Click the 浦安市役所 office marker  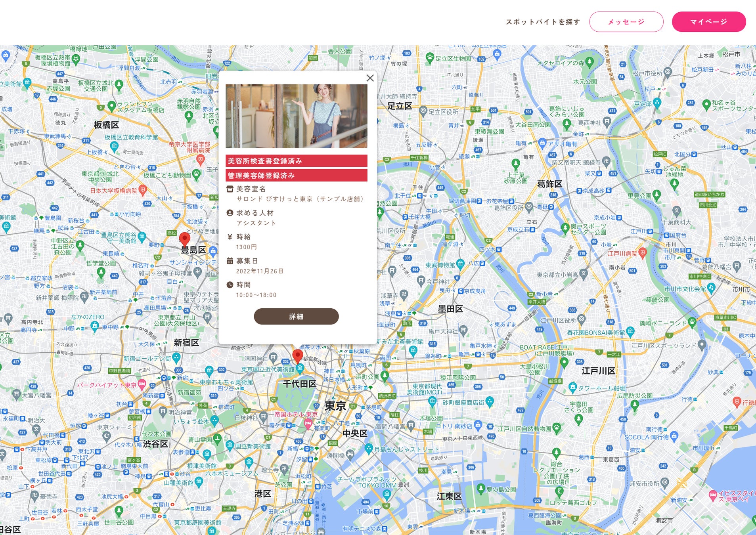pos(664,483)
